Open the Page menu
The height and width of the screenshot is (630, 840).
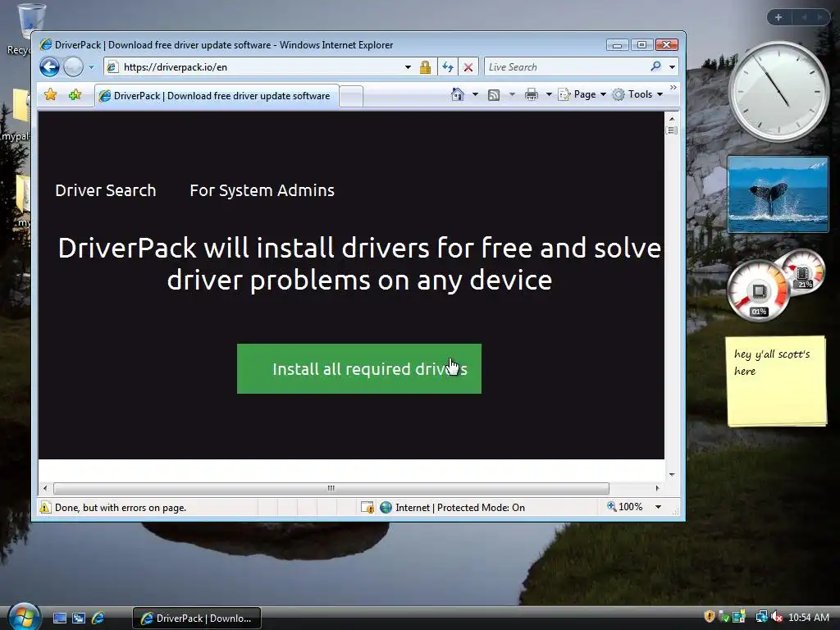coord(582,94)
